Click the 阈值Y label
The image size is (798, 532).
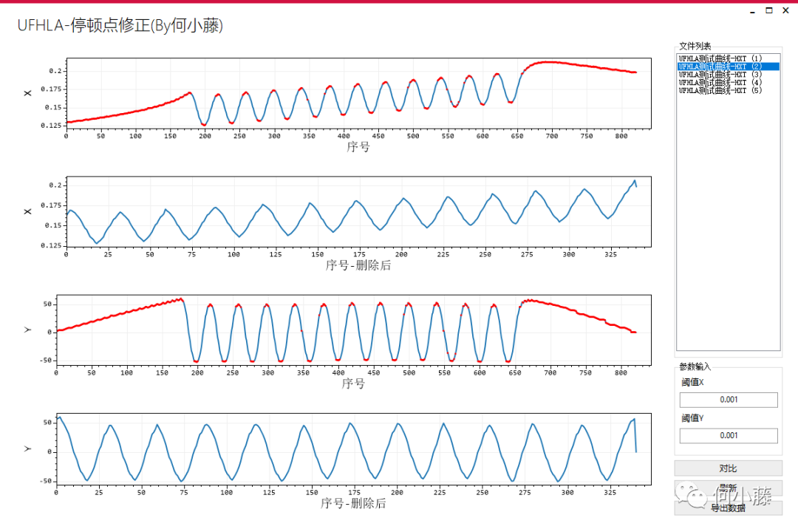tap(692, 418)
